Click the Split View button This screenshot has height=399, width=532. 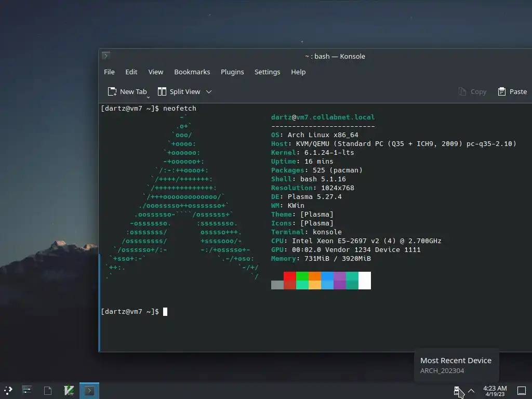[x=179, y=91]
